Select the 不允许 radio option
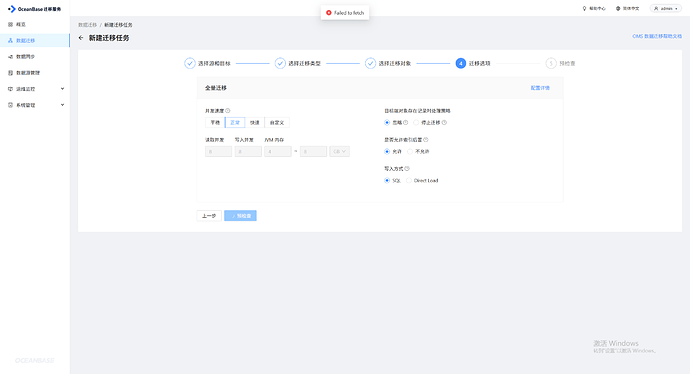Screen dimensions: 690x374 [410, 152]
